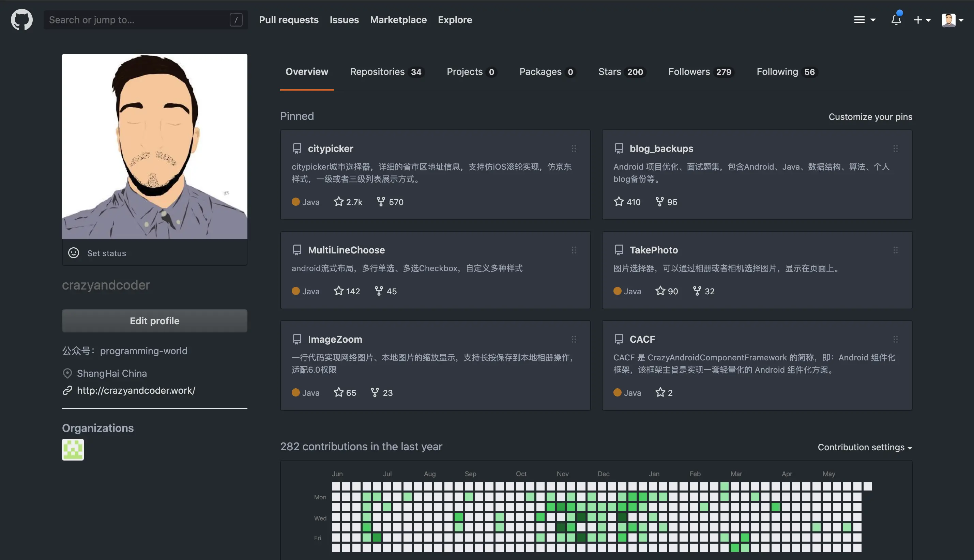
Task: Switch to the Repositories tab
Action: pos(386,72)
